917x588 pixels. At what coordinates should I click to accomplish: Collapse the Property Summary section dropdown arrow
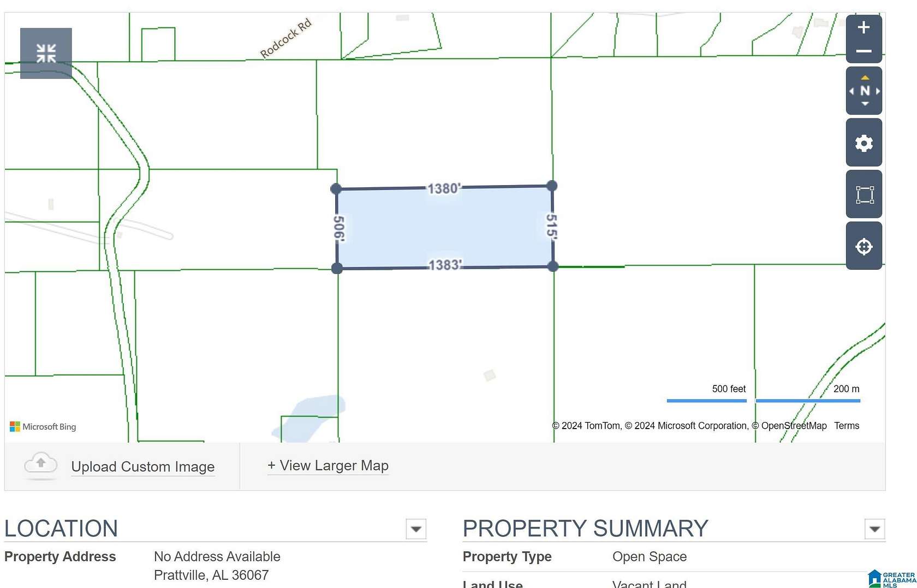tap(874, 529)
